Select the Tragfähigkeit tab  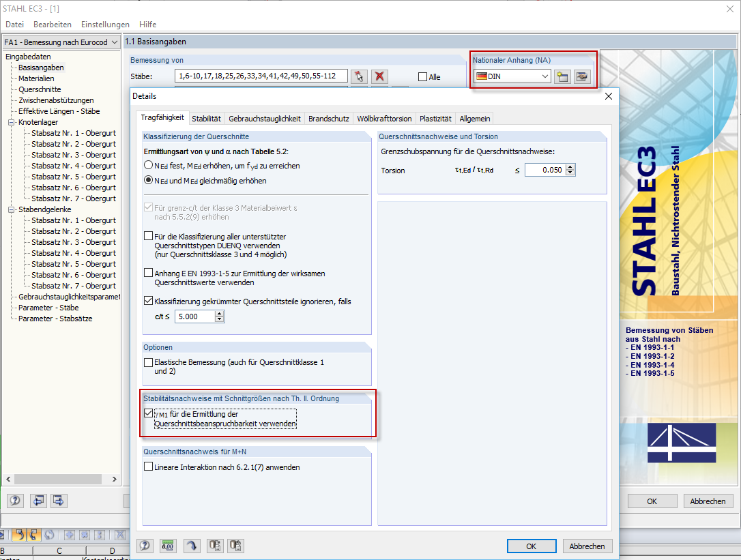pyautogui.click(x=162, y=118)
